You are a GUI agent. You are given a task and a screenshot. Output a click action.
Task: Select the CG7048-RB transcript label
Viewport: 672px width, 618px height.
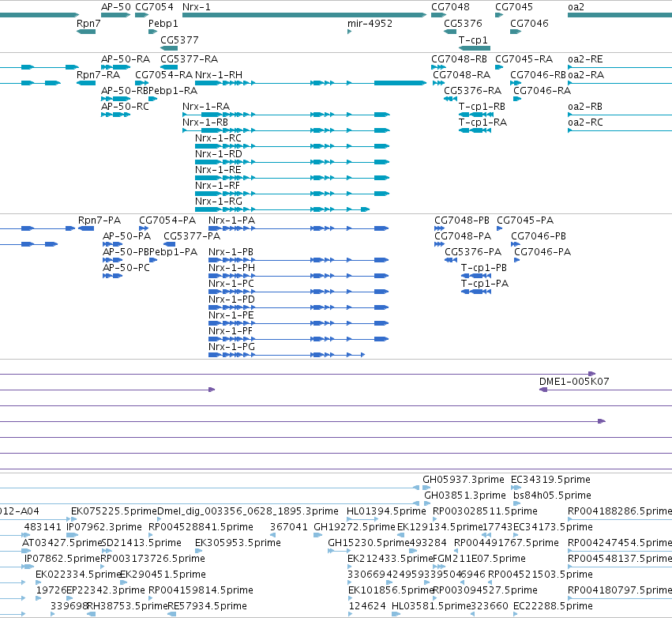[x=459, y=58]
